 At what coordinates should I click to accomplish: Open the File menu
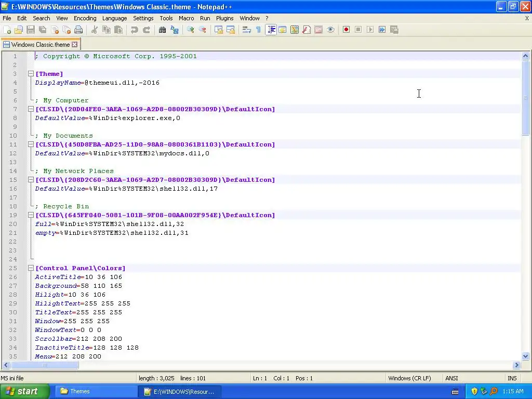pyautogui.click(x=7, y=18)
